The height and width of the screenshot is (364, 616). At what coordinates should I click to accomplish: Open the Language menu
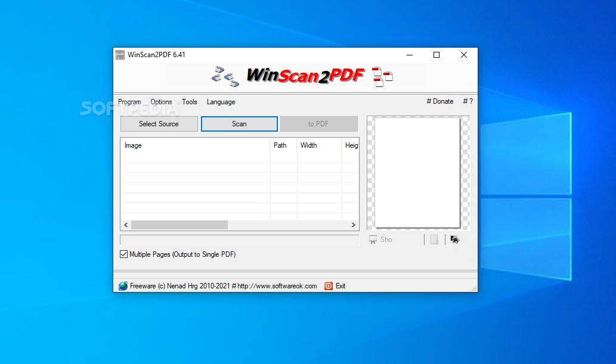pyautogui.click(x=221, y=102)
